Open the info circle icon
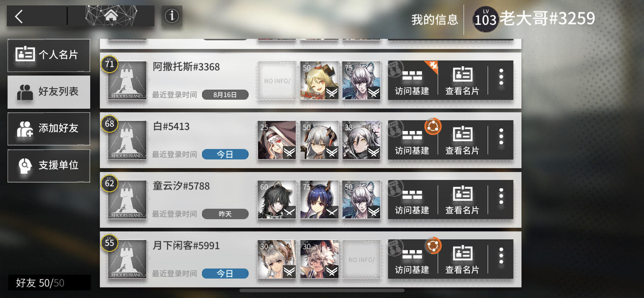The image size is (644, 298). coord(172,16)
